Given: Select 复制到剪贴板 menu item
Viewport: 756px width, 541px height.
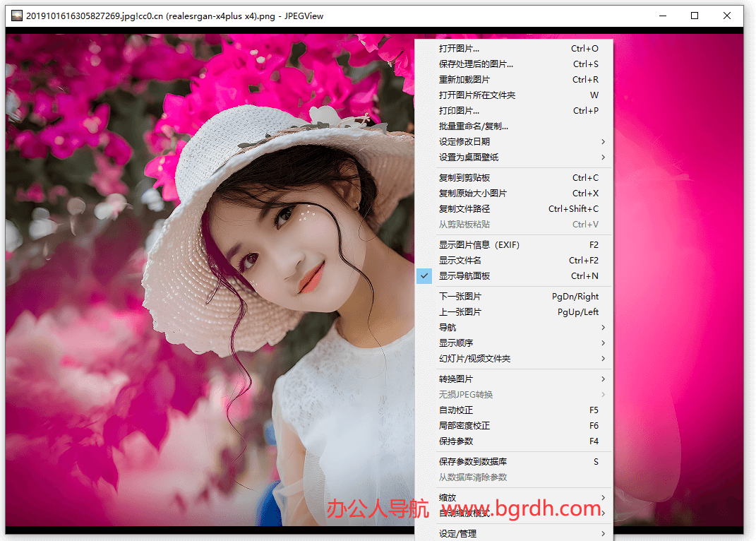Looking at the screenshot, I should 464,178.
